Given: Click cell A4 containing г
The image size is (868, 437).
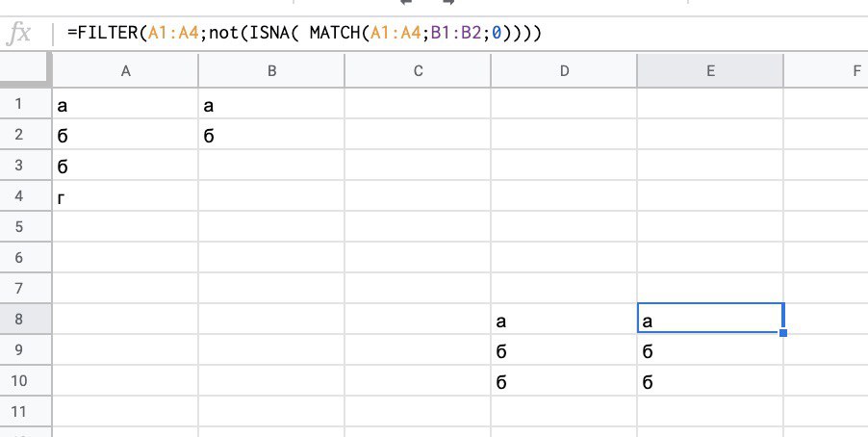Looking at the screenshot, I should [126, 195].
